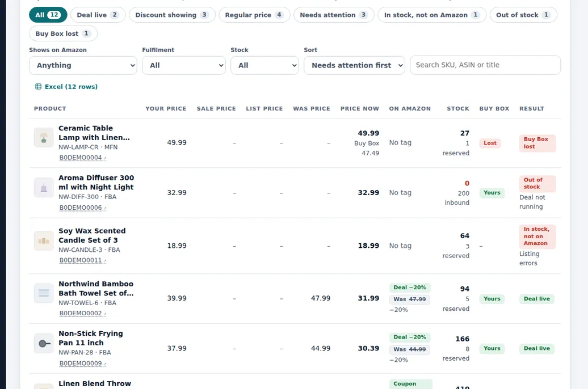The image size is (588, 389).
Task: Open ASIN link B0DEMO0004
Action: coord(81,158)
